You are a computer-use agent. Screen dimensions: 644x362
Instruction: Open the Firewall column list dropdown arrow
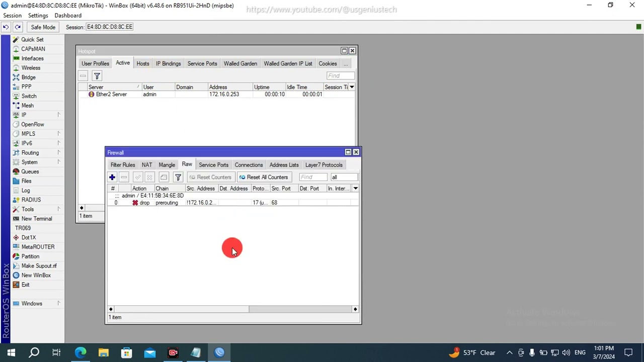pyautogui.click(x=355, y=189)
